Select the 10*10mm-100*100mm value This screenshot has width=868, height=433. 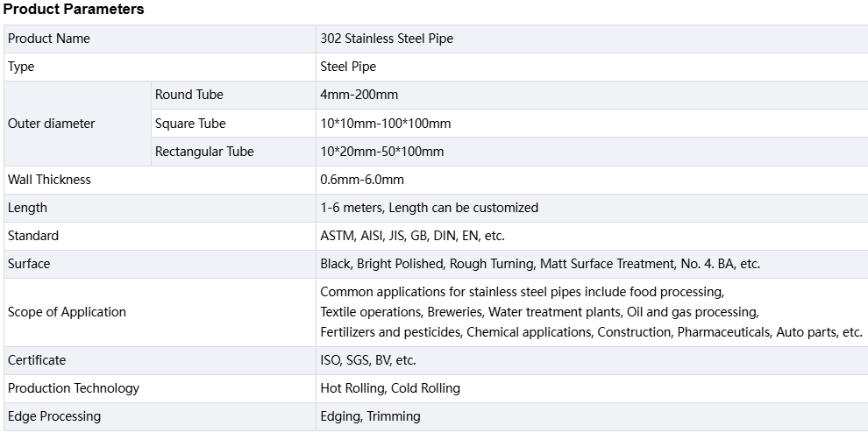[x=385, y=124]
